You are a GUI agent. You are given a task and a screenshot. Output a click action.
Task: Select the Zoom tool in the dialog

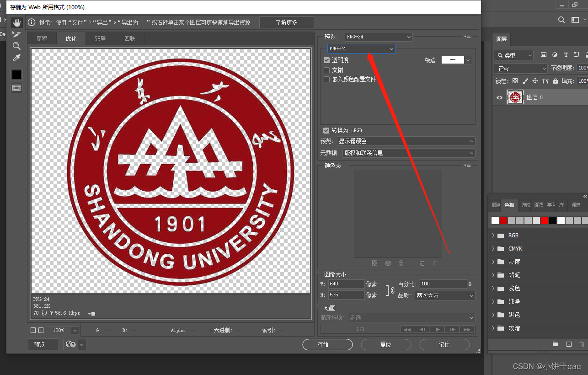click(16, 46)
